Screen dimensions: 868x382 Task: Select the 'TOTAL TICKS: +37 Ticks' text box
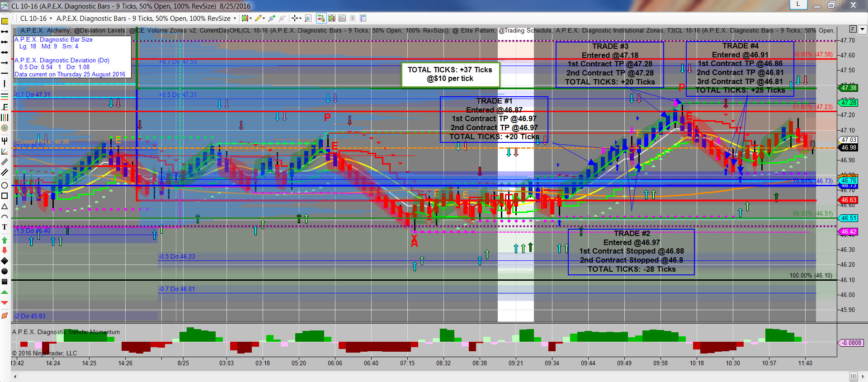[x=450, y=74]
